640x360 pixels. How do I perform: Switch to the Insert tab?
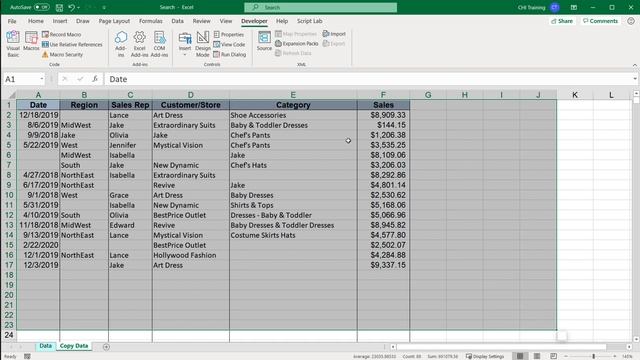click(60, 21)
